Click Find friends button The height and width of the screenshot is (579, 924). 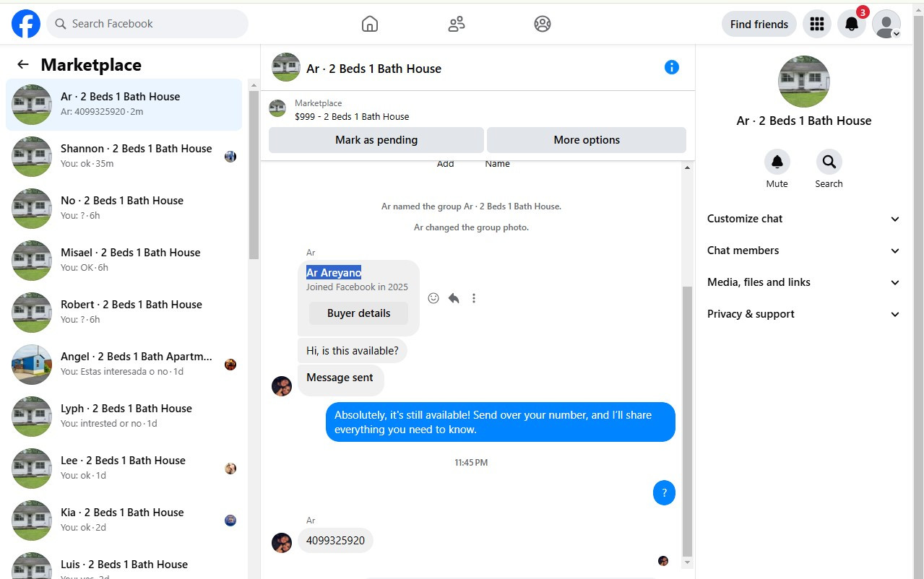coord(759,24)
